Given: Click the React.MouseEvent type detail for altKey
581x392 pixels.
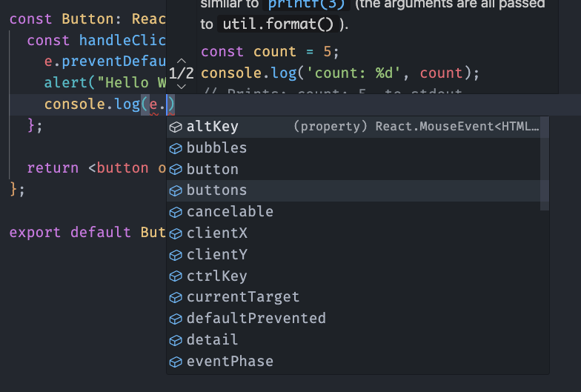Looking at the screenshot, I should coord(456,127).
